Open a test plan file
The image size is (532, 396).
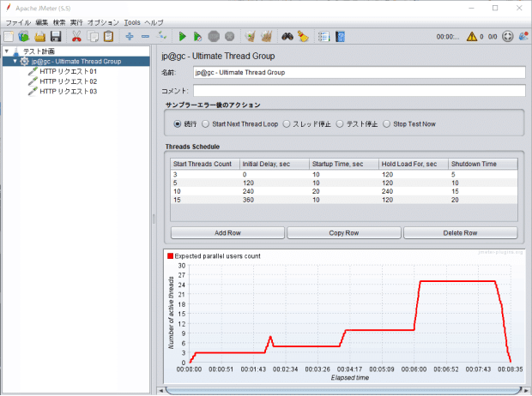(40, 36)
